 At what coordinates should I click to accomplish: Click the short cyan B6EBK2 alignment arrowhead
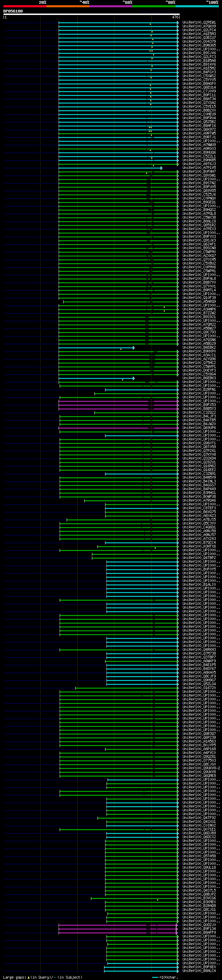tap(134, 348)
